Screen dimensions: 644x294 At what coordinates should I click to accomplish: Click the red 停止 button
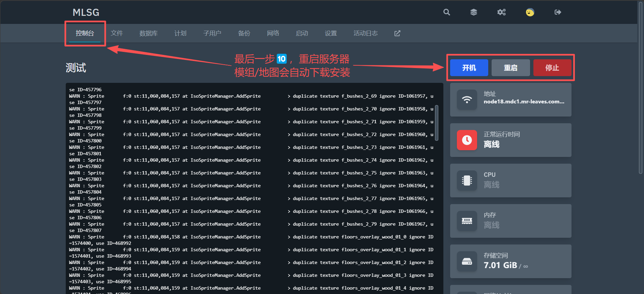point(552,68)
